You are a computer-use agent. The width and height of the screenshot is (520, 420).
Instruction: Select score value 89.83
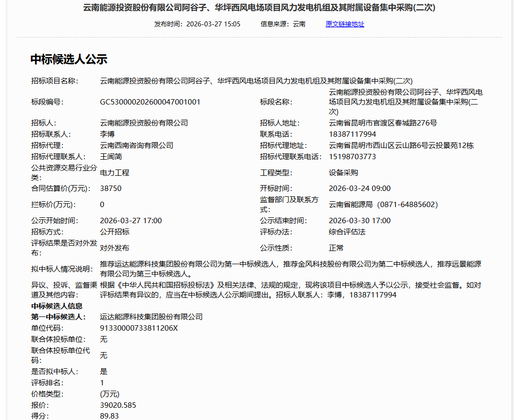(x=109, y=416)
